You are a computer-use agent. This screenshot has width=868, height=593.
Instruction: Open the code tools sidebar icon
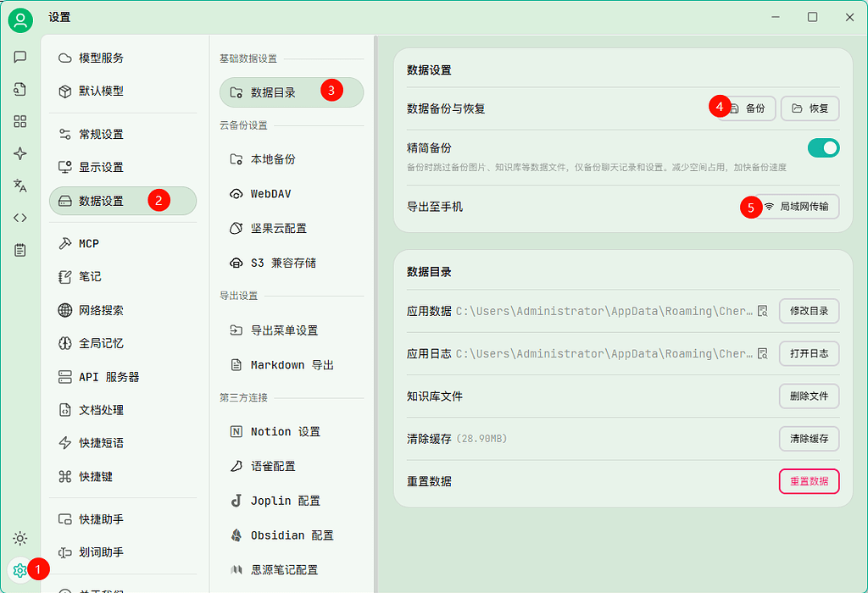point(20,218)
